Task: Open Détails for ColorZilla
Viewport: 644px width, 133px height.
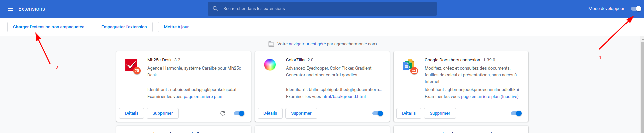Action: point(270,113)
